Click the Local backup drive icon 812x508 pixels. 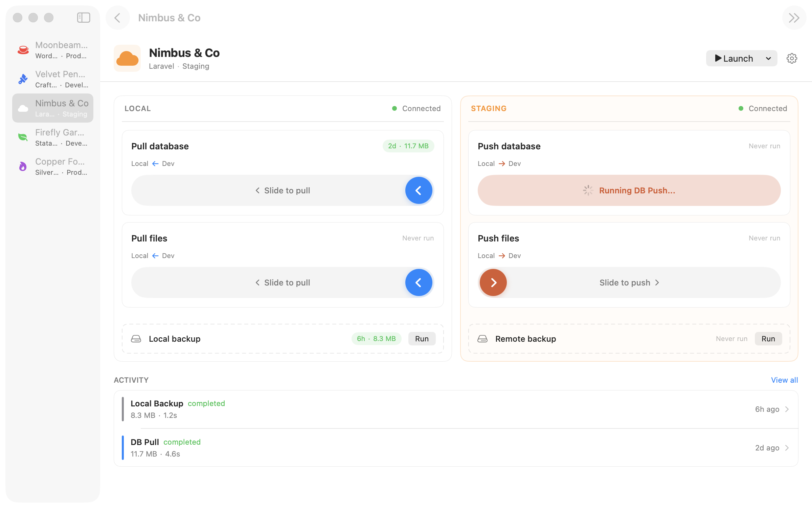click(x=136, y=339)
